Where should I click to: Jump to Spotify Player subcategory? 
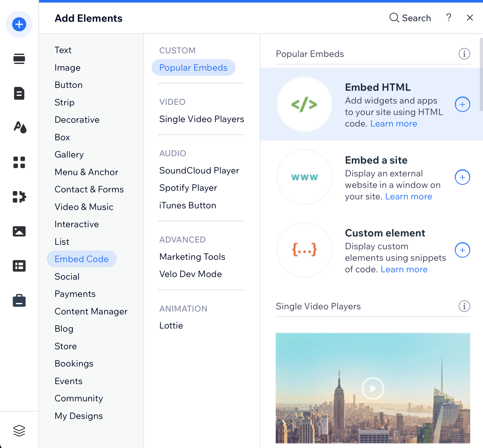coord(188,188)
